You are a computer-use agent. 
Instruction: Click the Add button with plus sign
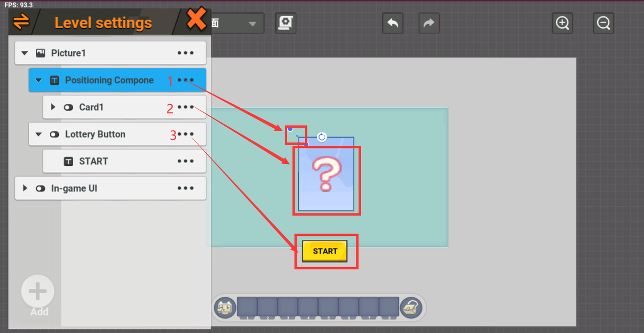(38, 292)
